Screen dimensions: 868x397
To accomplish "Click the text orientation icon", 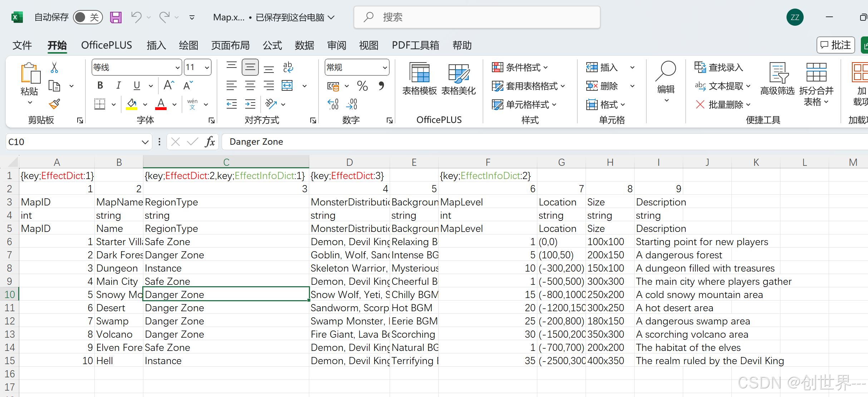I will pyautogui.click(x=271, y=104).
